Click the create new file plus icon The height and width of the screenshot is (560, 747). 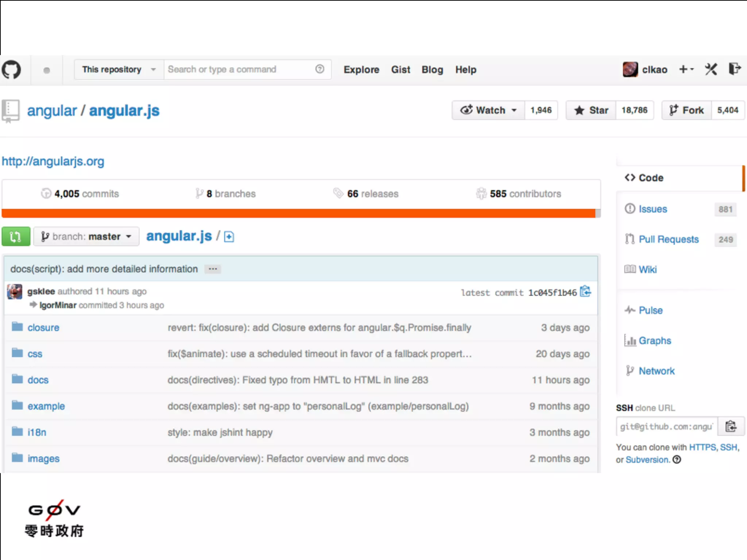[229, 237]
